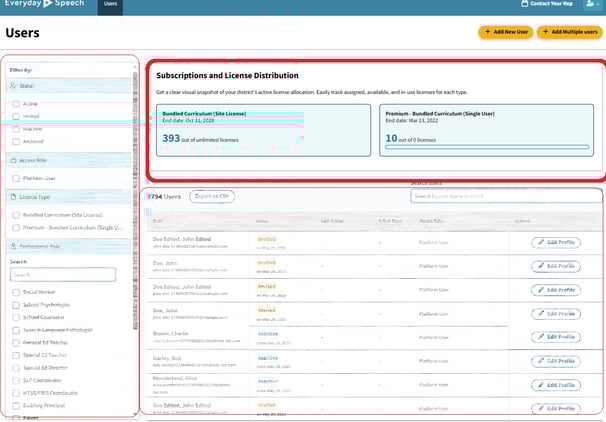Click the filter panel scroll-down arrow
606x422 pixels.
(135, 414)
